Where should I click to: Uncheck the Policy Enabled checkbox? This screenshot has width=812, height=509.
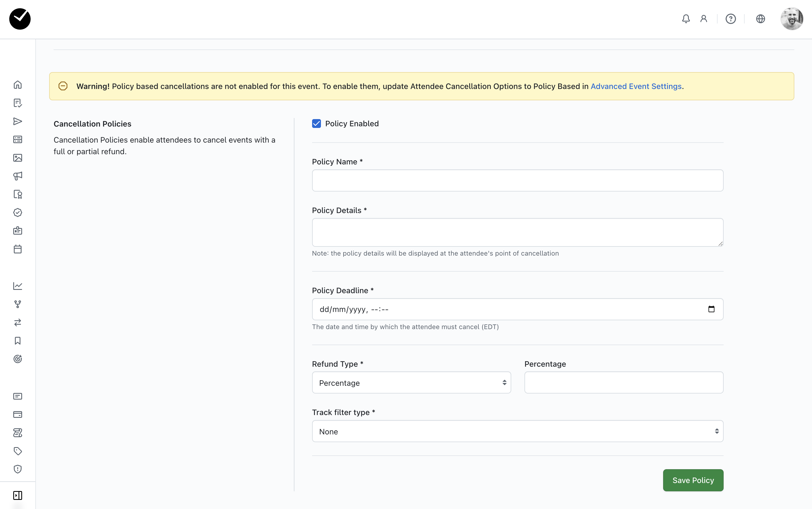click(x=316, y=124)
